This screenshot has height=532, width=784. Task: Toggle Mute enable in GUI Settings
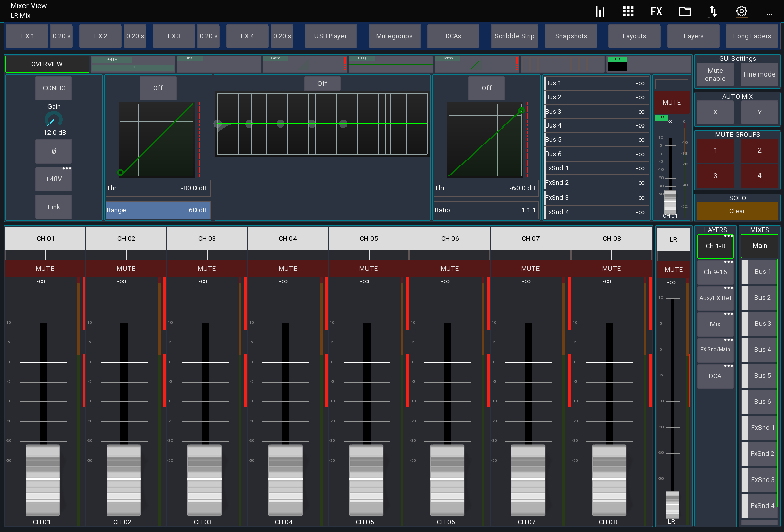point(715,74)
